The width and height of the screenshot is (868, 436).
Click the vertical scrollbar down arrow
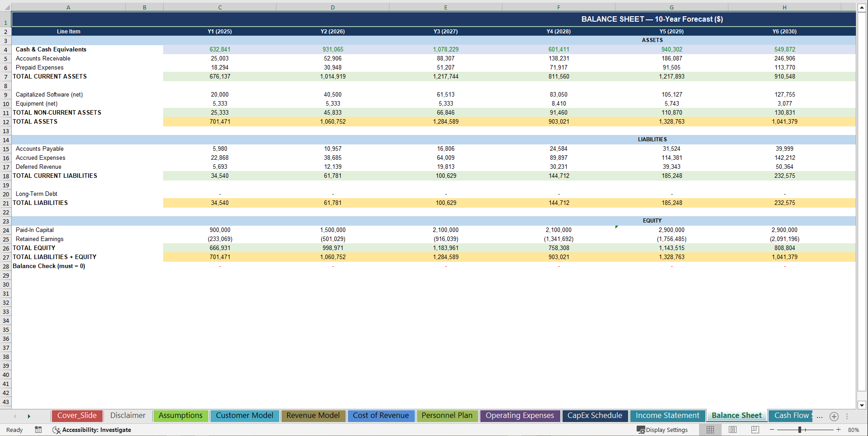(x=862, y=405)
